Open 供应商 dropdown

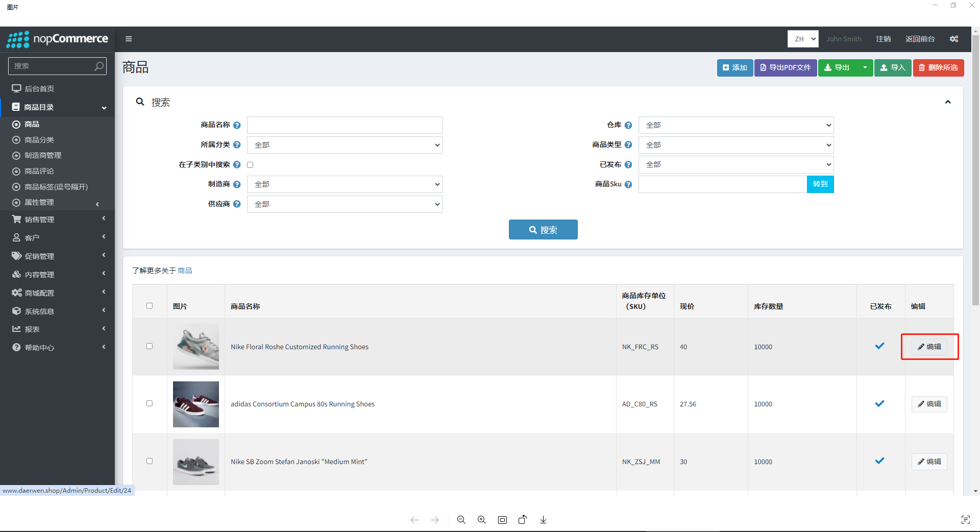pyautogui.click(x=345, y=204)
